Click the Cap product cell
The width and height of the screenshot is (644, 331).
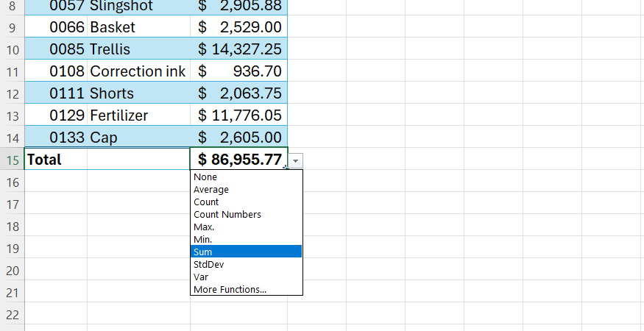pyautogui.click(x=139, y=137)
